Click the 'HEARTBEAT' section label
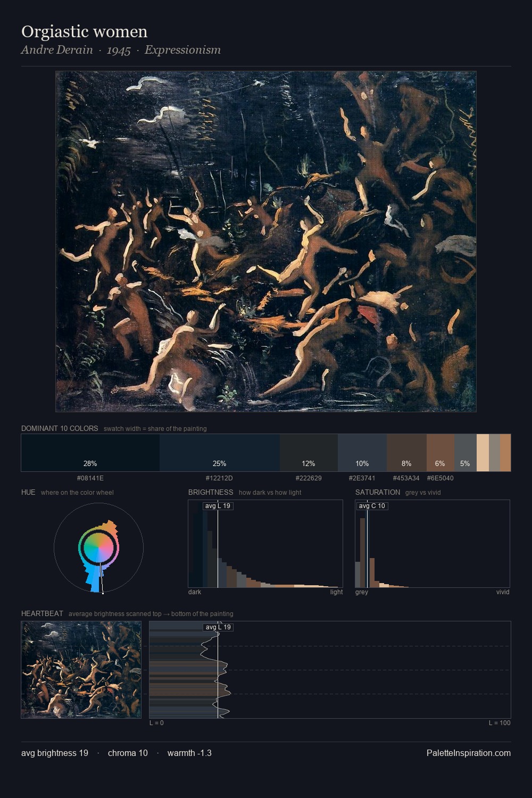 [x=42, y=613]
